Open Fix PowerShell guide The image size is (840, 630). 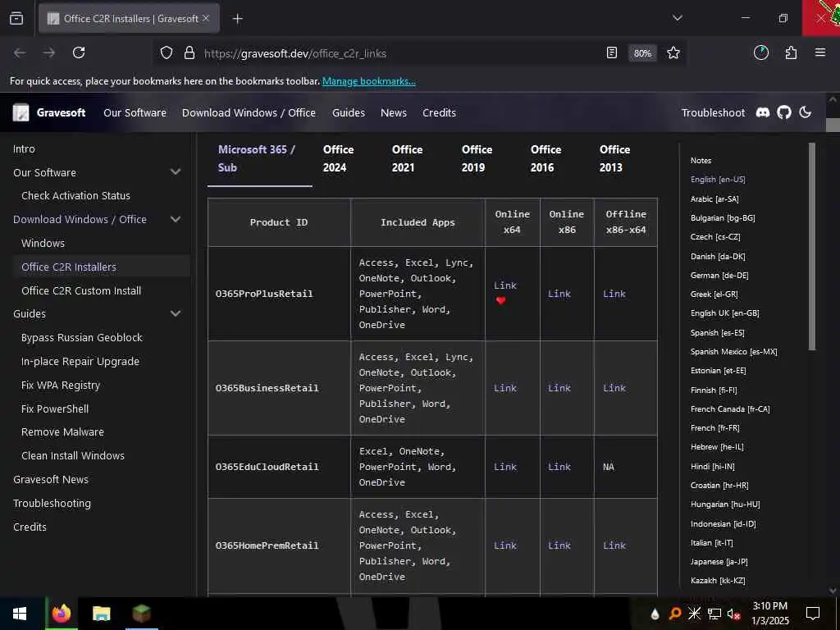pos(55,409)
